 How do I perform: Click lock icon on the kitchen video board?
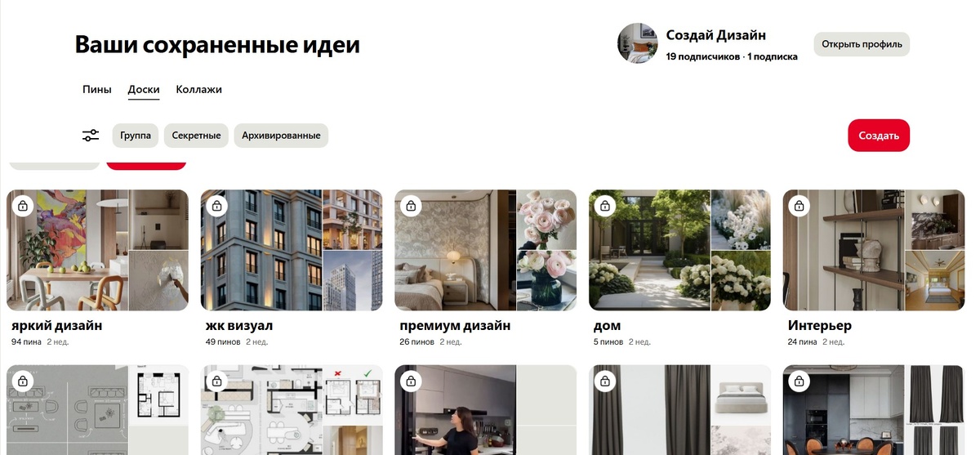pos(411,381)
